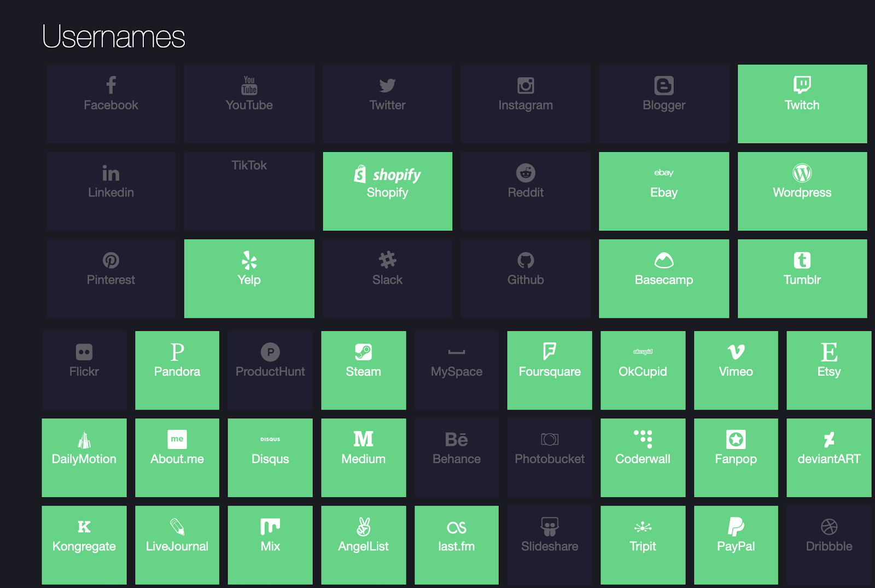Select the YouTube logo icon
Screen dimensions: 875x588
(x=249, y=85)
